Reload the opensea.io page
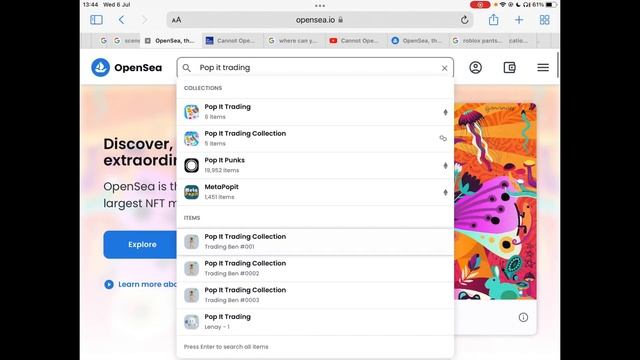Viewport: 640px width, 360px height. pos(464,20)
